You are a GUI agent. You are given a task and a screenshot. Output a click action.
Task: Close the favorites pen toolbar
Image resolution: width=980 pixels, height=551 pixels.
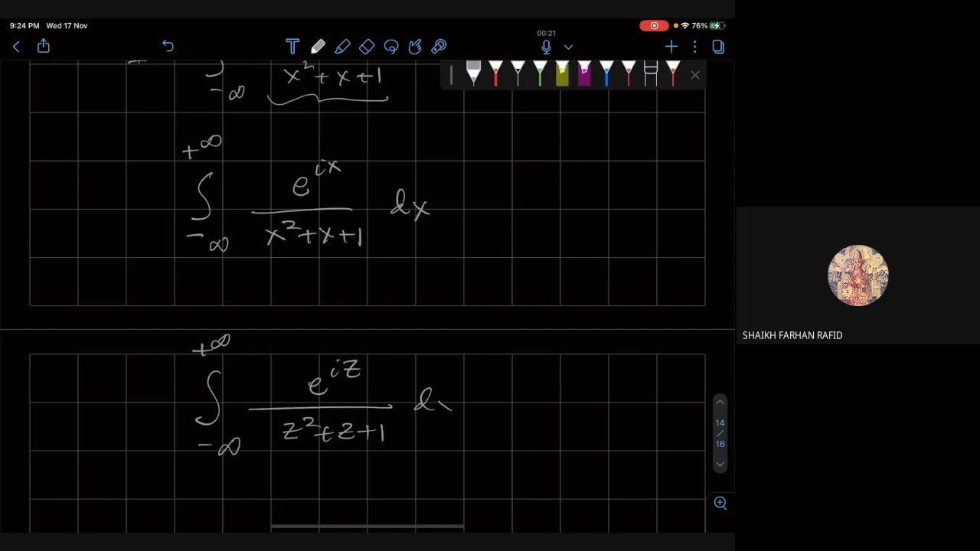coord(694,75)
